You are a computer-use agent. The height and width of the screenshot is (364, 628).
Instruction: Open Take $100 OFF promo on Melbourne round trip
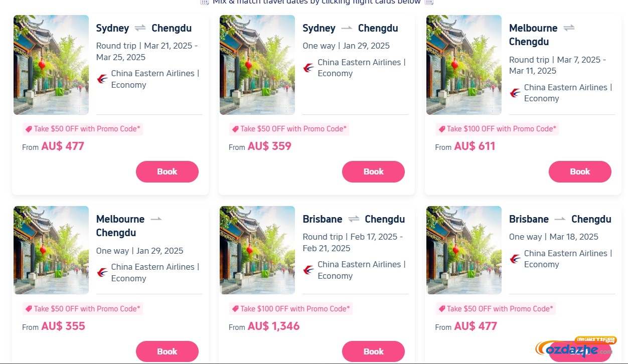498,129
